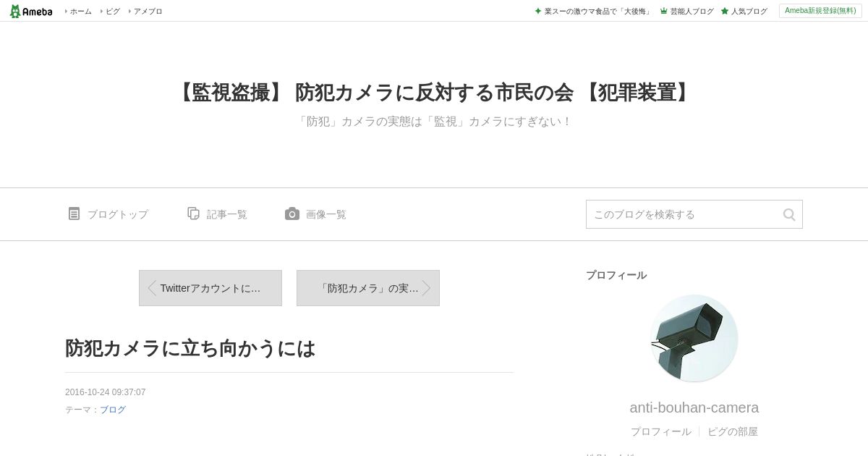Image resolution: width=868 pixels, height=456 pixels.
Task: Open the anti-bouhan-camera profile name
Action: pos(694,408)
